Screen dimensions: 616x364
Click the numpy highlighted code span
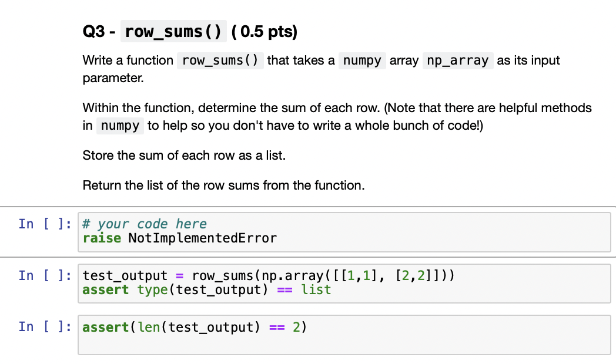pos(362,60)
